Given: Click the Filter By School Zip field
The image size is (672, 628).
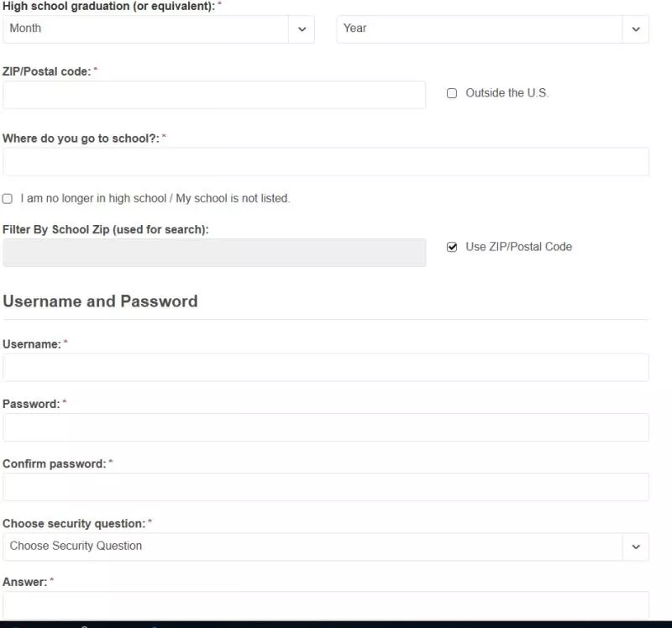Looking at the screenshot, I should pyautogui.click(x=214, y=253).
